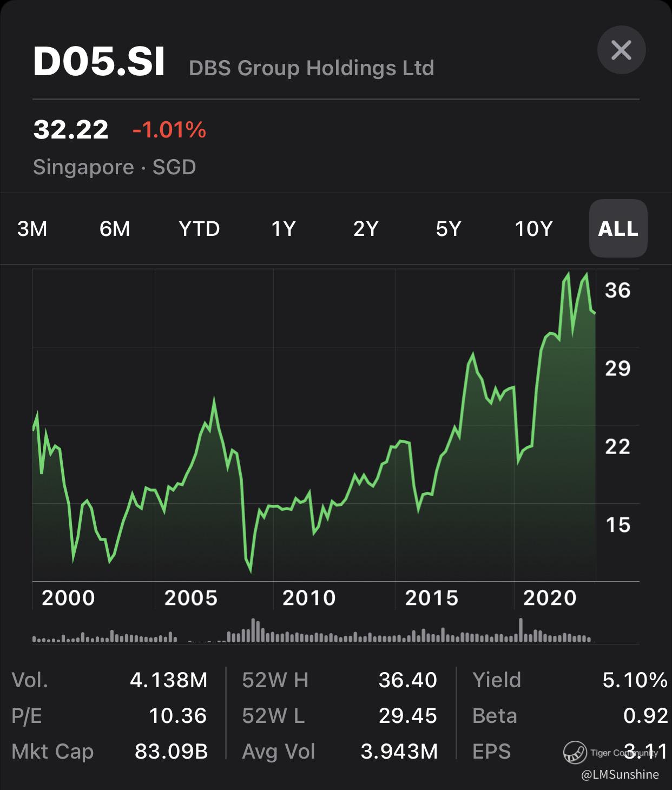Tap the EPS label
The height and width of the screenshot is (790, 672).
pyautogui.click(x=491, y=752)
